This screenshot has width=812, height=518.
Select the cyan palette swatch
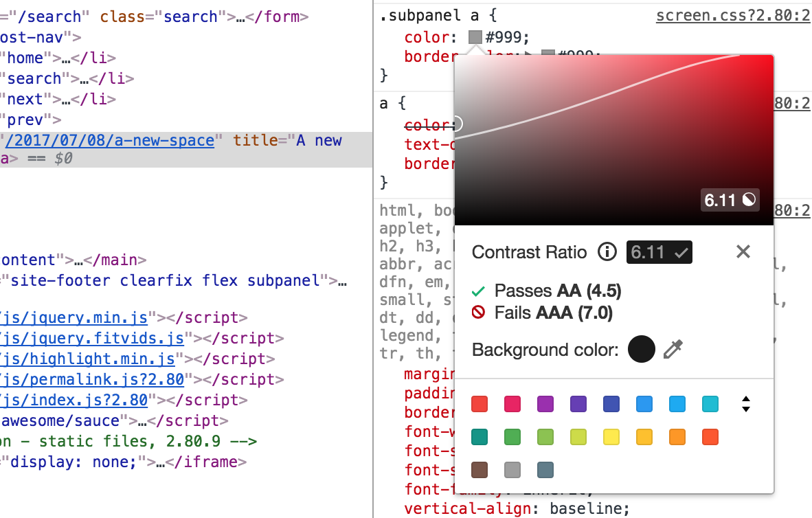(710, 404)
